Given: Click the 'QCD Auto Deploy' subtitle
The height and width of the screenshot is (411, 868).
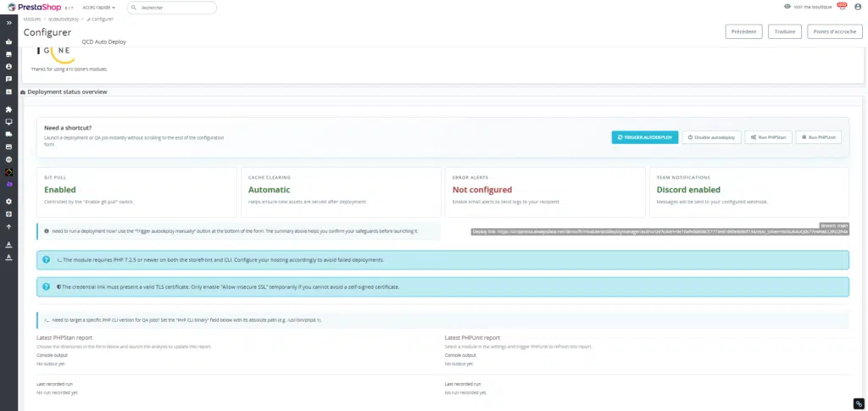Looking at the screenshot, I should tap(104, 42).
